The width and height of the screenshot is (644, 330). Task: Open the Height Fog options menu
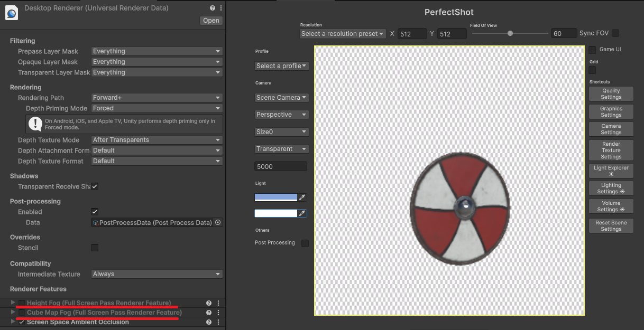pos(218,303)
